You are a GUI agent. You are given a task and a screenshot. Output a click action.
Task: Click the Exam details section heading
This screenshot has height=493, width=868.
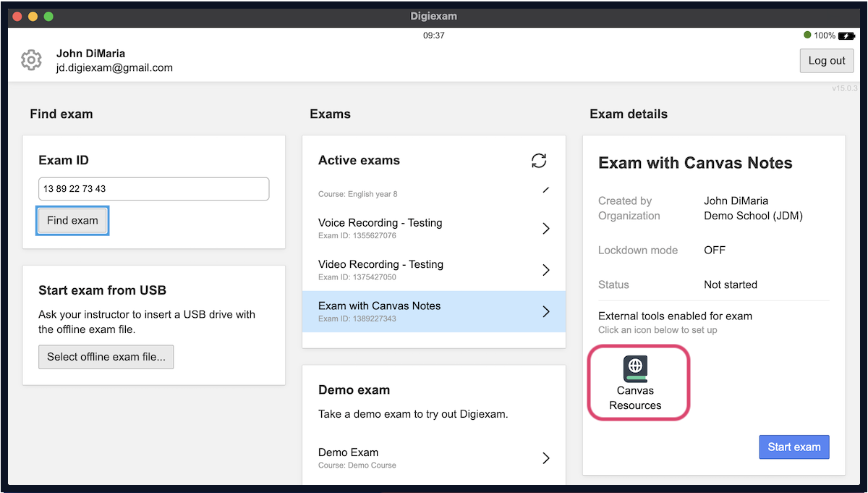629,114
